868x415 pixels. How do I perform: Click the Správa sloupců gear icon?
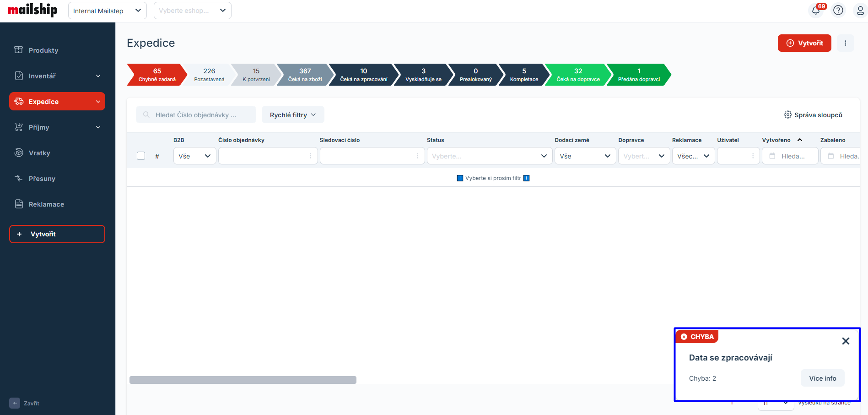(x=787, y=115)
